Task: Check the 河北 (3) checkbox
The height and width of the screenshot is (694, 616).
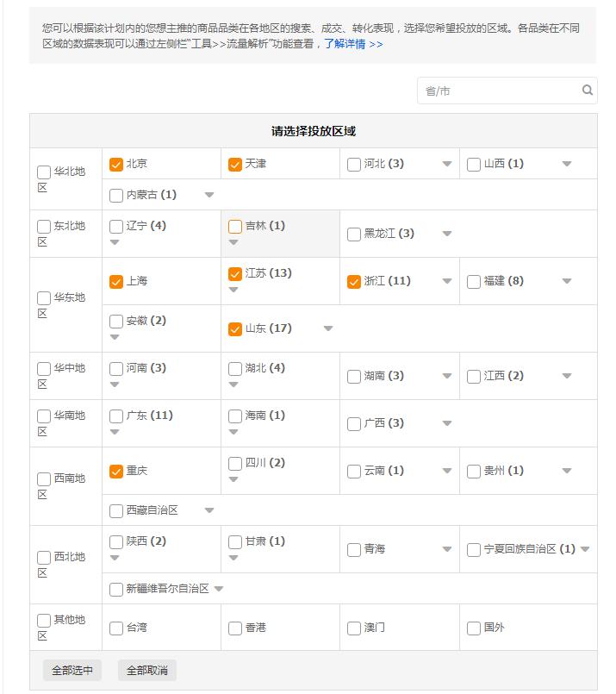Action: tap(354, 164)
